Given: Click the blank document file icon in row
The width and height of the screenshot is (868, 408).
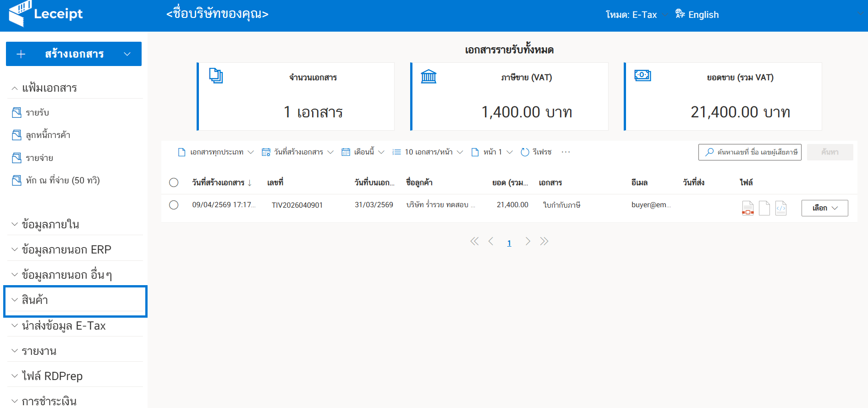Looking at the screenshot, I should pos(764,208).
